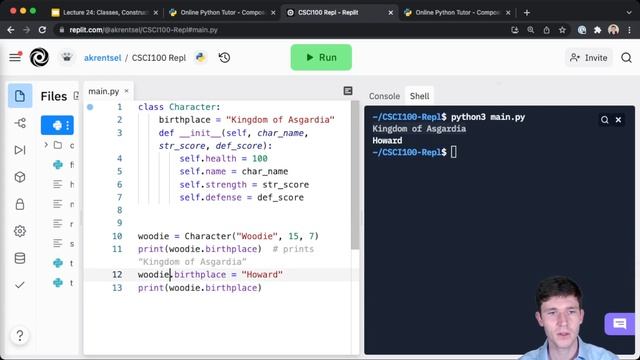This screenshot has width=640, height=360.
Task: Search the shell output magnifier icon
Action: pos(604,120)
